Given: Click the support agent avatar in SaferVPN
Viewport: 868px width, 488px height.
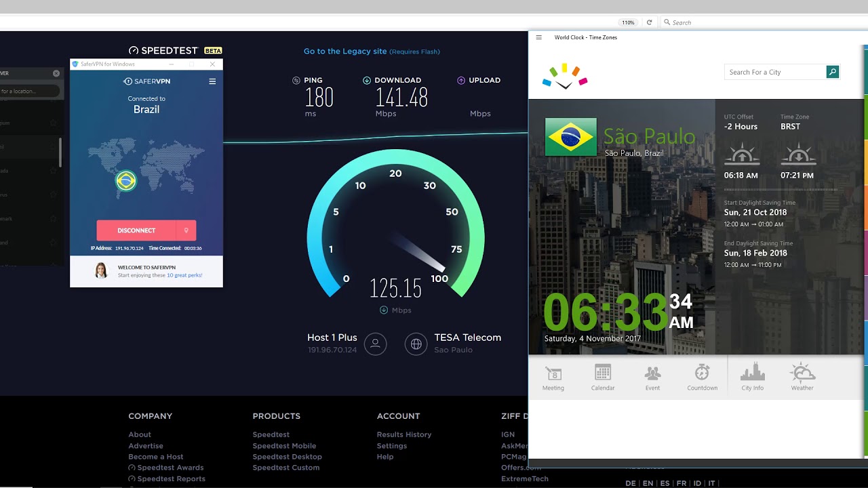Looking at the screenshot, I should (101, 271).
